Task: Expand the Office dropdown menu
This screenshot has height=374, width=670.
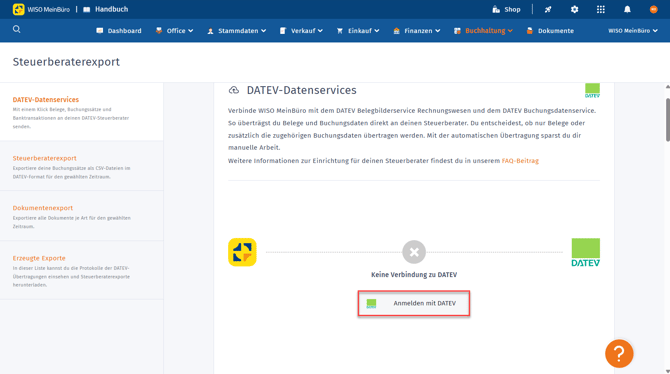Action: [x=174, y=31]
